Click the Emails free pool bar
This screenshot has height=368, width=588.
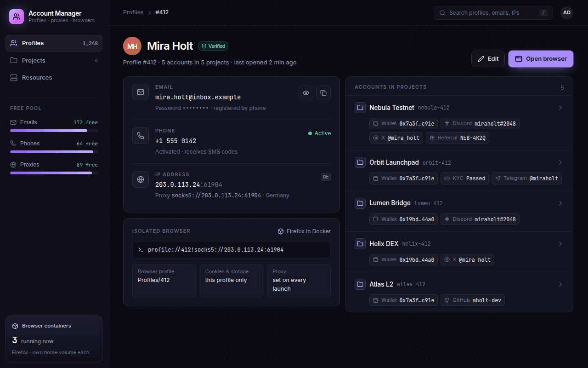(x=54, y=131)
